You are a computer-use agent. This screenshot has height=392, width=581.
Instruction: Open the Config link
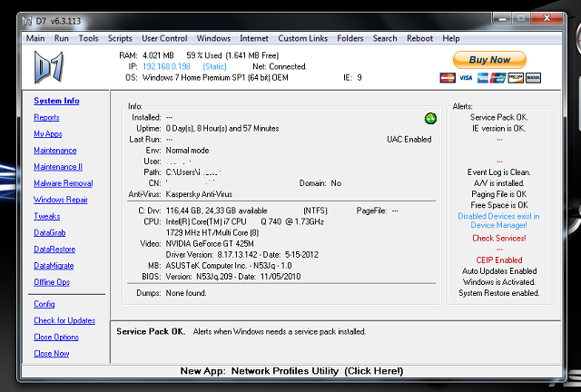pos(44,304)
